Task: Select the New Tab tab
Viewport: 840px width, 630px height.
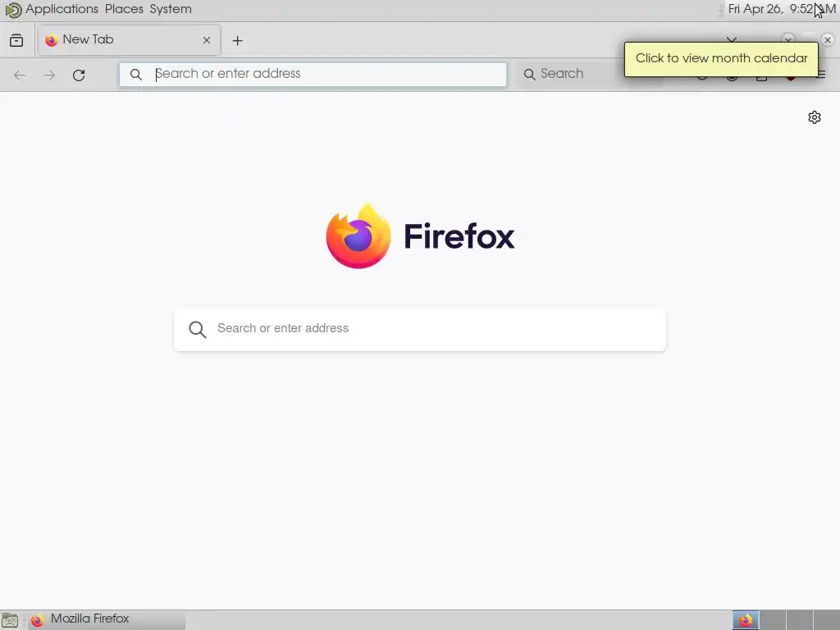Action: click(129, 40)
